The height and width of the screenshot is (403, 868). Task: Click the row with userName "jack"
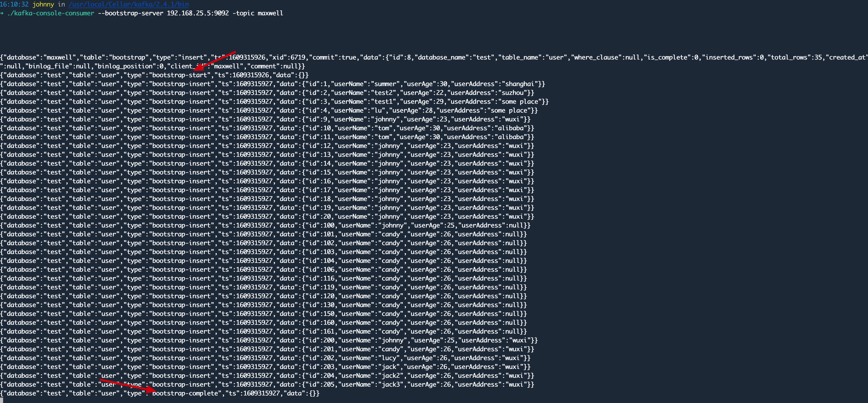tap(265, 367)
